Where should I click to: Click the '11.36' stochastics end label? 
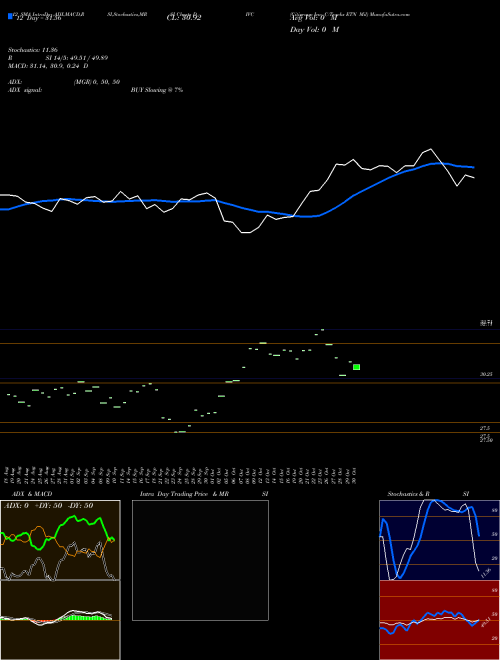coord(486,573)
